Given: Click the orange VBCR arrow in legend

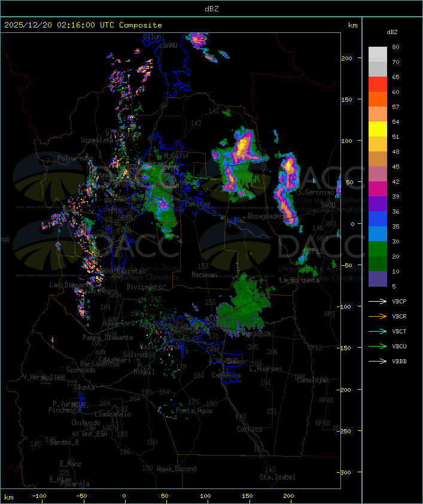Looking at the screenshot, I should click(378, 316).
